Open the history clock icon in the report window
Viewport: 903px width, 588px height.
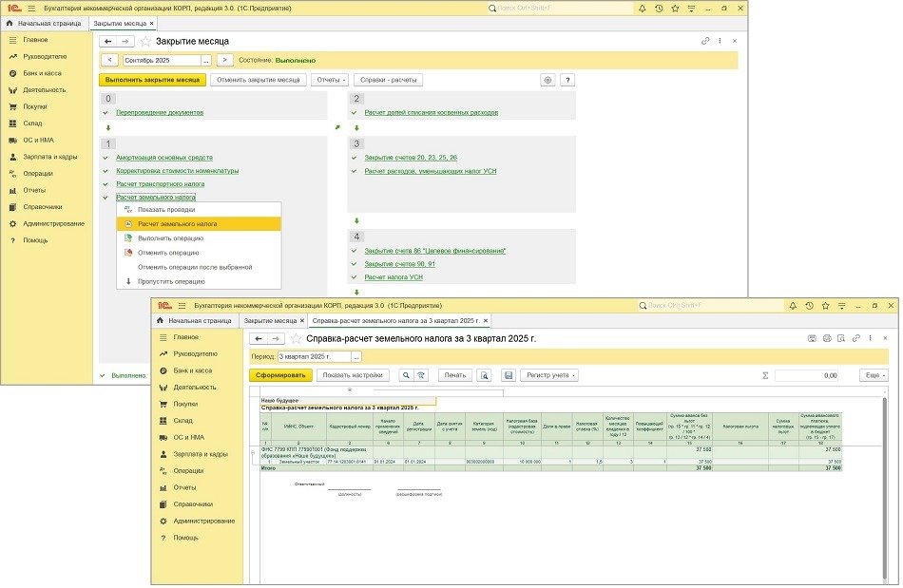pos(809,306)
